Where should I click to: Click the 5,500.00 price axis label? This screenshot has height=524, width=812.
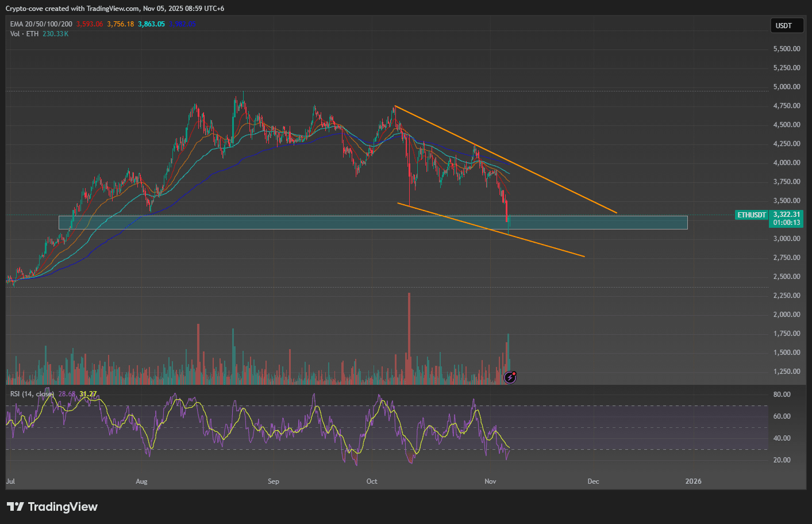click(x=787, y=49)
